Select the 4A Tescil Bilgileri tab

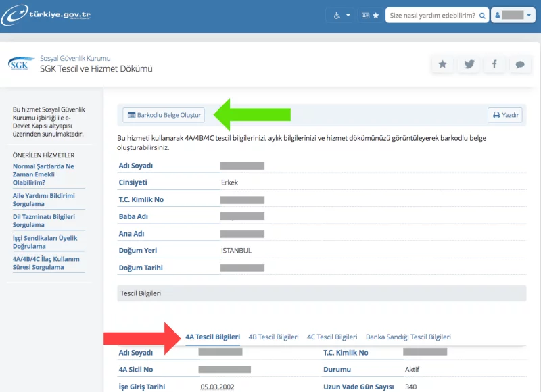pos(212,337)
